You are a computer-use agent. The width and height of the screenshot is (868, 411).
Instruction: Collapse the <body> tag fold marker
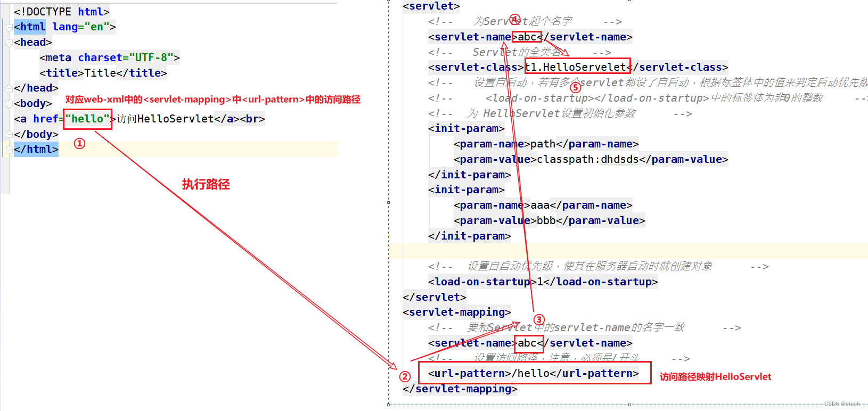(9, 104)
